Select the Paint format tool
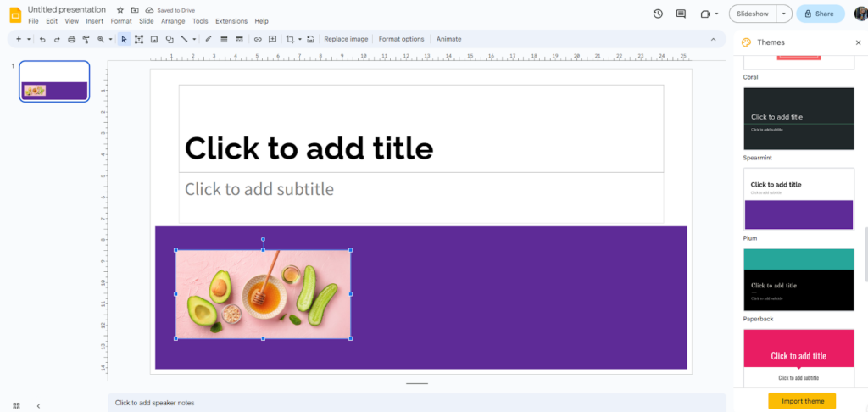The height and width of the screenshot is (412, 868). coord(86,39)
